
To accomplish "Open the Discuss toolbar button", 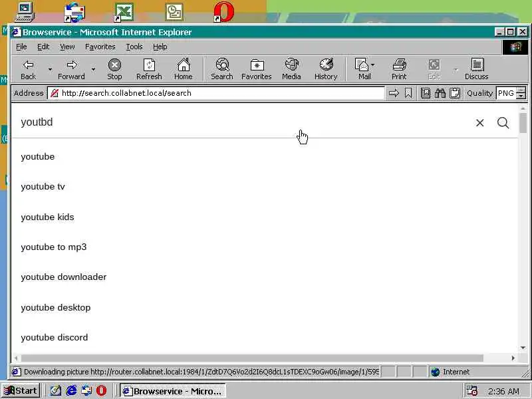I will click(x=476, y=70).
